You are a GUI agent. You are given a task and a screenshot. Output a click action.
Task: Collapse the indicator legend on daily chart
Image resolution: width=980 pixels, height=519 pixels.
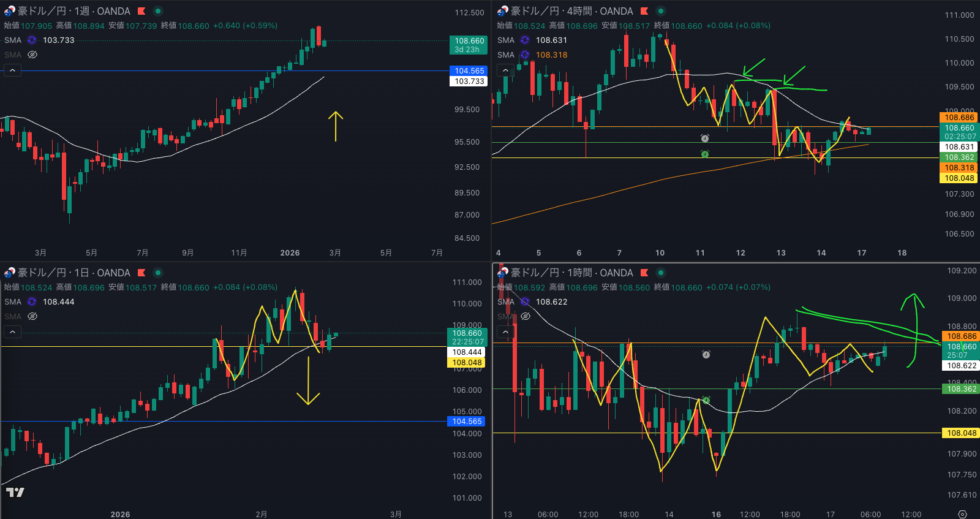12,332
